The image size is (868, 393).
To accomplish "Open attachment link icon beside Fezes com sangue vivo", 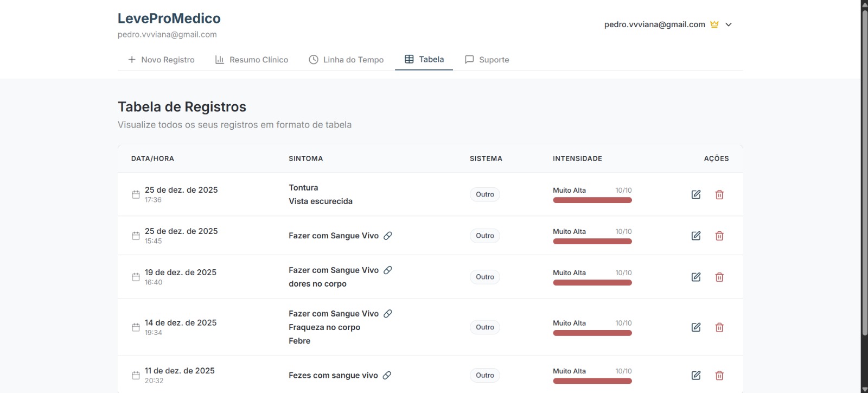I will (x=387, y=375).
